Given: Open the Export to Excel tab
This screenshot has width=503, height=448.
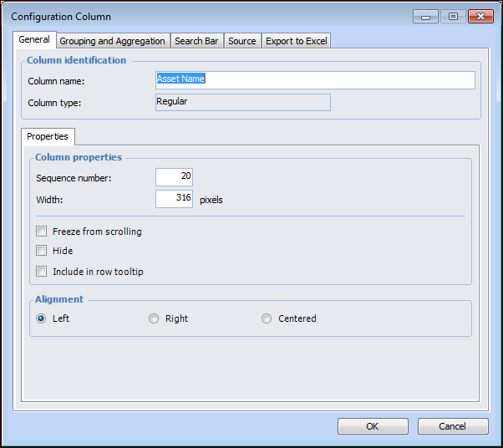Looking at the screenshot, I should [297, 41].
